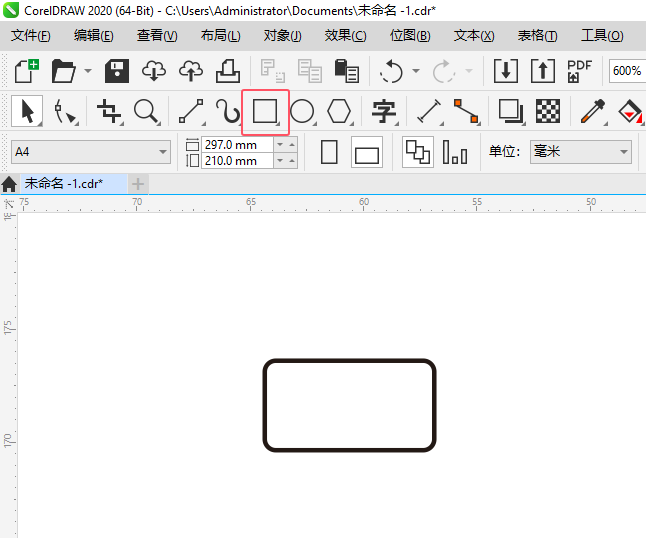Import a file using the down-arrow icon
This screenshot has width=646, height=538.
[506, 71]
